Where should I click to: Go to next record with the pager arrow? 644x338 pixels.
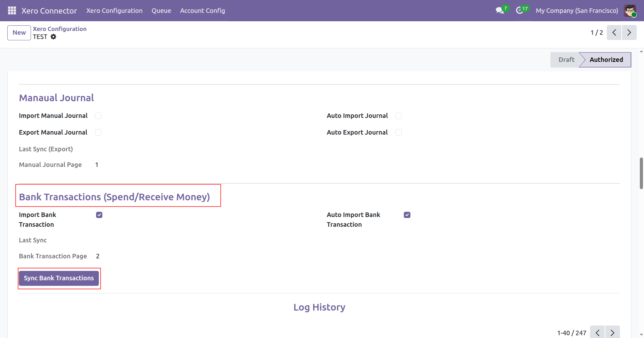pyautogui.click(x=629, y=33)
